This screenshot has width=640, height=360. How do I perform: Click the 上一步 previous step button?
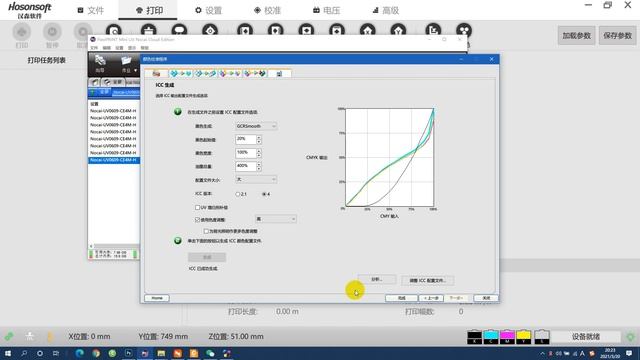(x=431, y=298)
